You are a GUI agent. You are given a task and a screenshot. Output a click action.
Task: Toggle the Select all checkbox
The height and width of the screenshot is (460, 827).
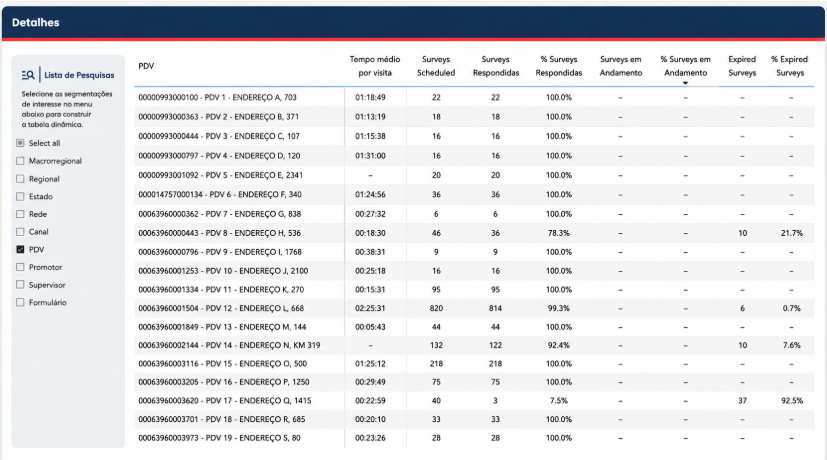coord(20,143)
